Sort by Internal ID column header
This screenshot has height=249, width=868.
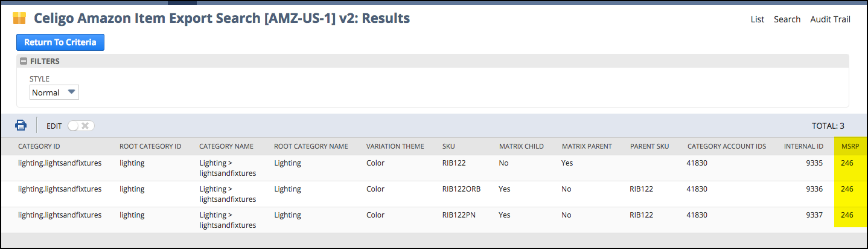coord(803,146)
